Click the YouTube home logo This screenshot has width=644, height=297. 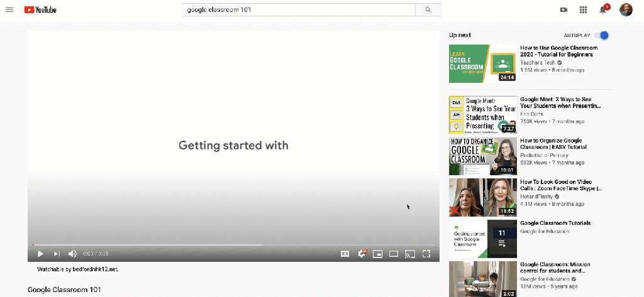tap(40, 9)
